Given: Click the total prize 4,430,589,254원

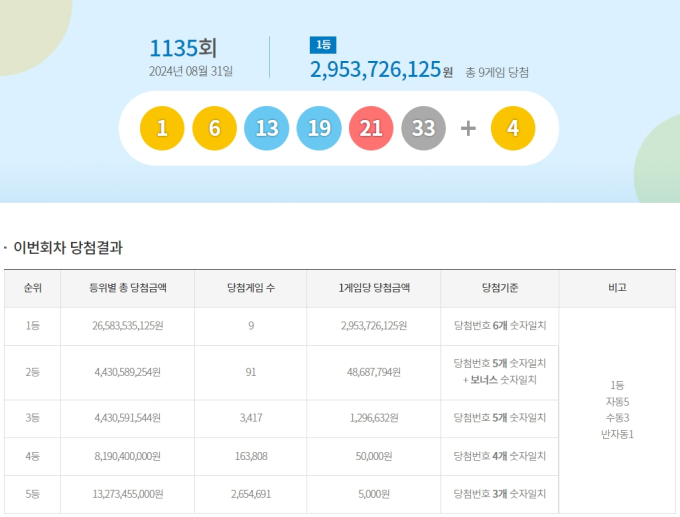Looking at the screenshot, I should (x=128, y=372).
